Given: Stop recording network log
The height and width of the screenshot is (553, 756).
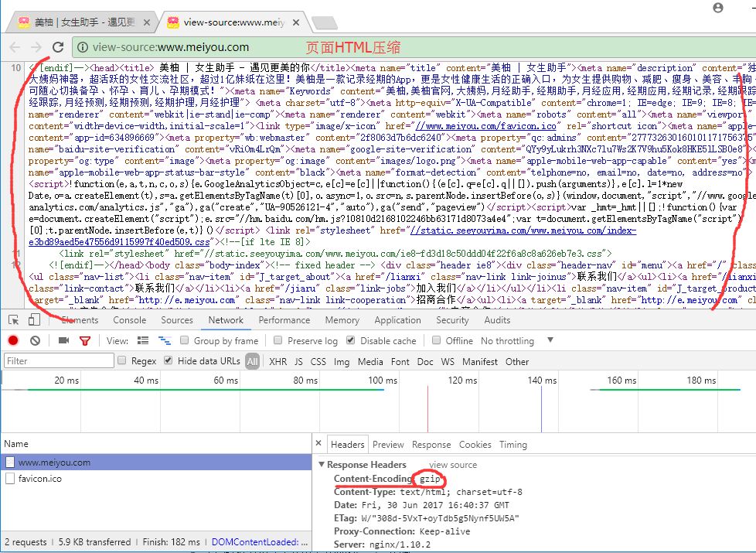Looking at the screenshot, I should [x=13, y=340].
